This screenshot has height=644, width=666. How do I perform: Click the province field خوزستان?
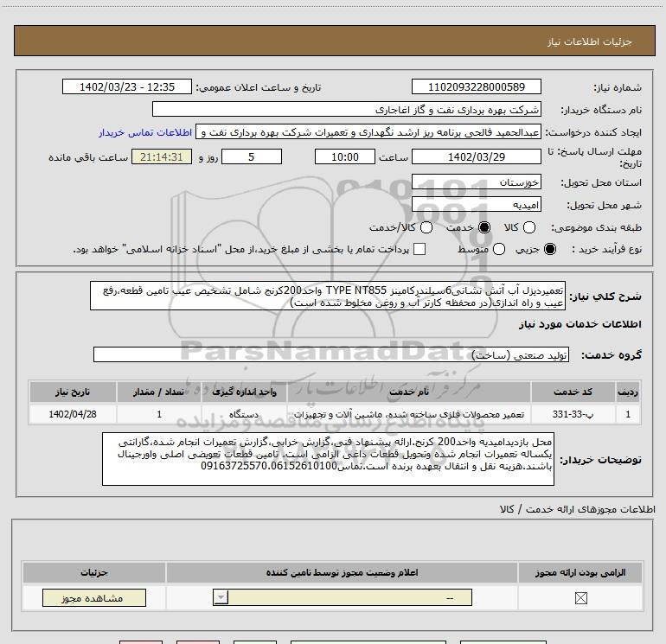(476, 182)
